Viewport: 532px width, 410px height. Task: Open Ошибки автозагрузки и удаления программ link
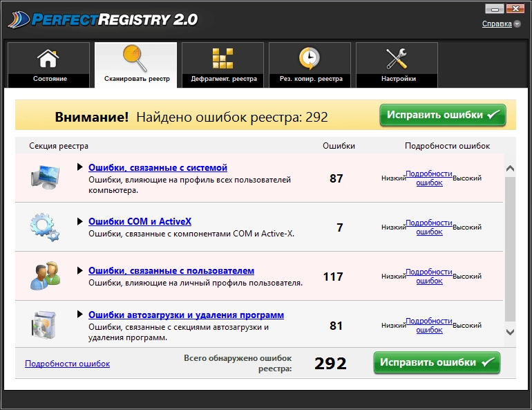(x=187, y=315)
